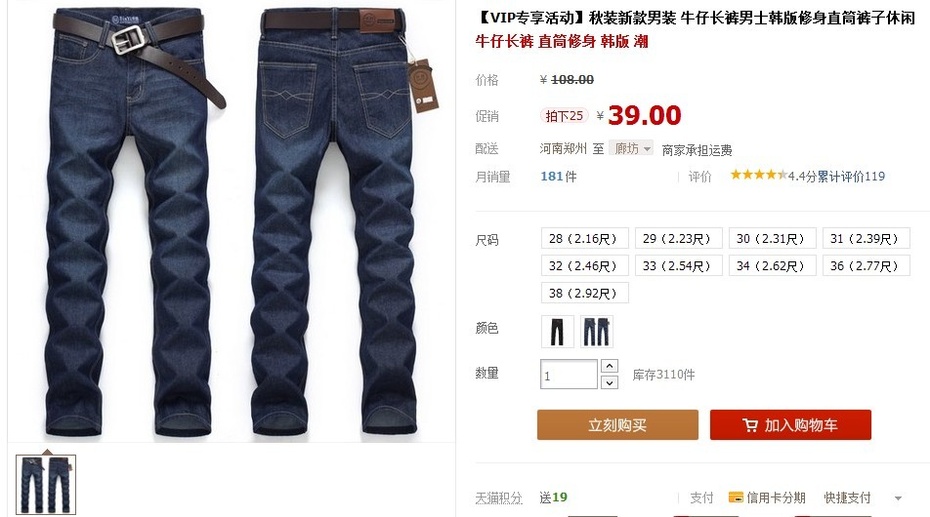Pick size 38 (2.92尺)
The width and height of the screenshot is (930, 517).
pos(584,293)
